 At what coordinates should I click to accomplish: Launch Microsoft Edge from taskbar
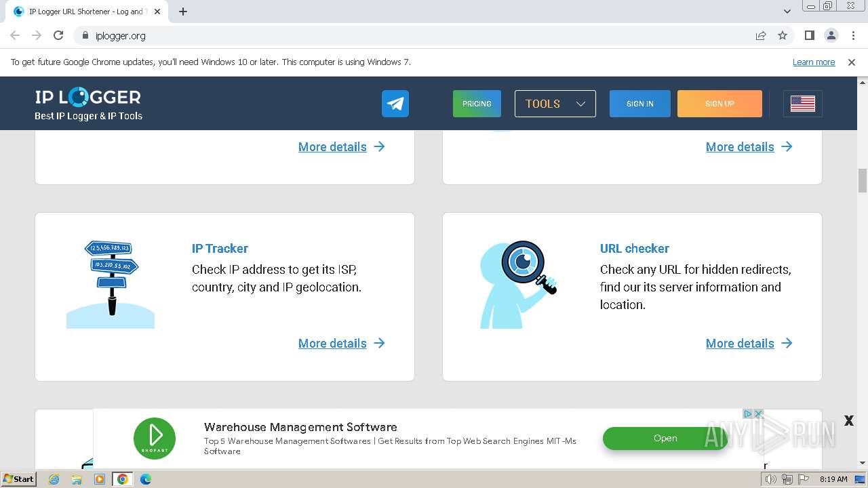(146, 479)
